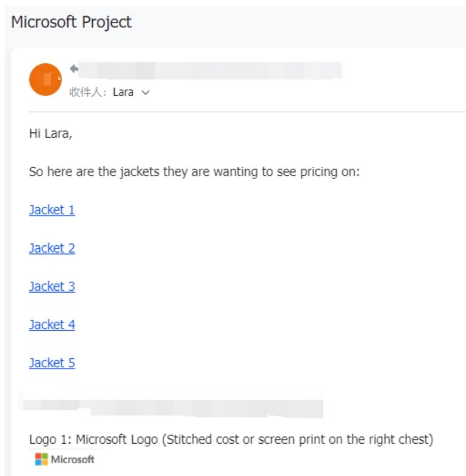This screenshot has height=476, width=466.
Task: Open the Jacket 2 link
Action: (x=52, y=248)
